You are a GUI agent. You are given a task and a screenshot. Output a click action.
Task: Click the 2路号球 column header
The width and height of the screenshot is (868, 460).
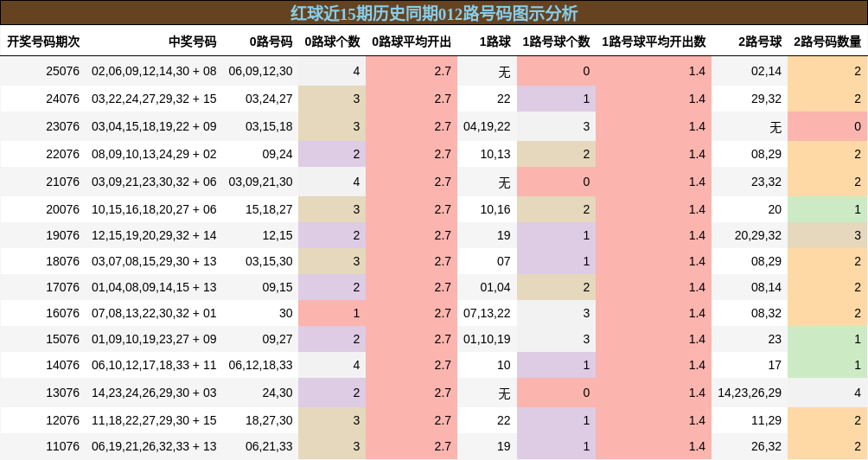coord(760,42)
